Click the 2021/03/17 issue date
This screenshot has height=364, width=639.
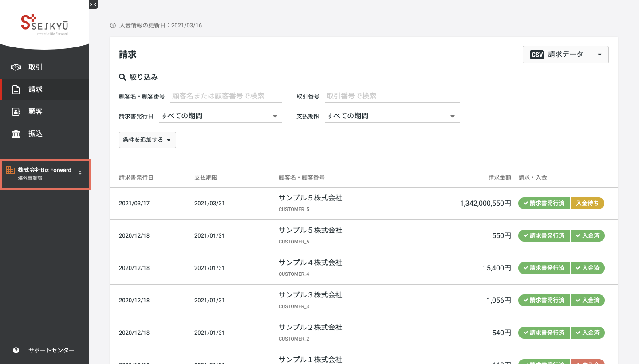[134, 204]
